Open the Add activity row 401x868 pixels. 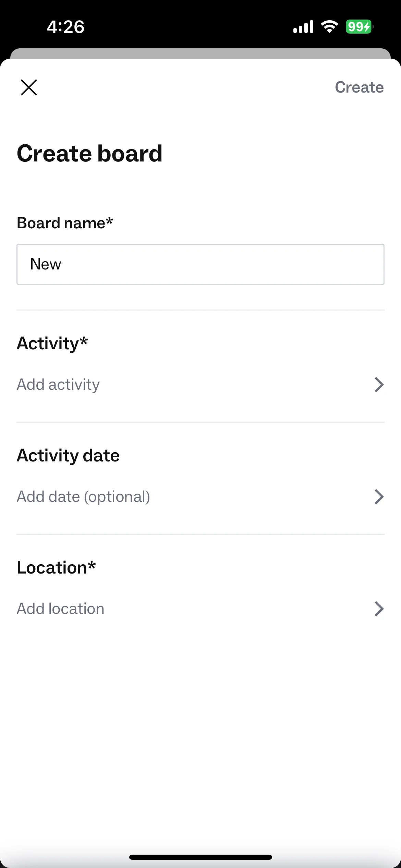pos(200,385)
